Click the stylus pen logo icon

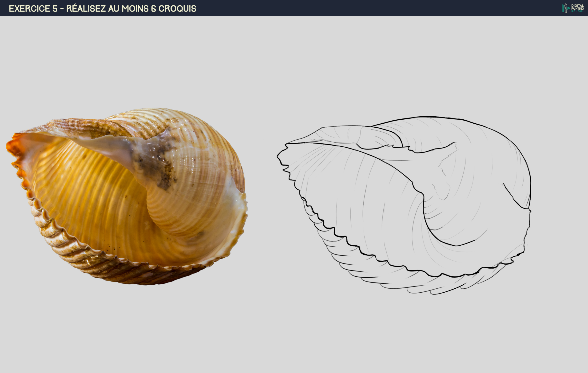click(565, 8)
